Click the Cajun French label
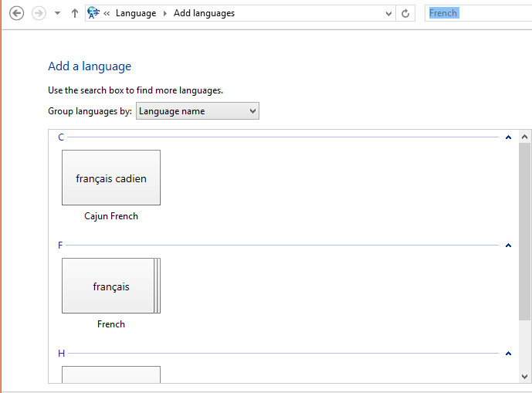Image resolution: width=532 pixels, height=393 pixels. 111,216
